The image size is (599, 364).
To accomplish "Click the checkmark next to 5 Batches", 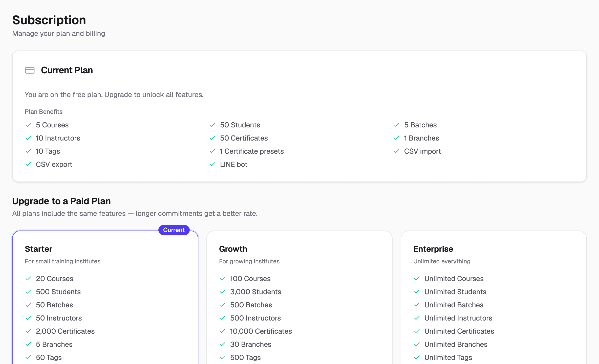I will 397,125.
